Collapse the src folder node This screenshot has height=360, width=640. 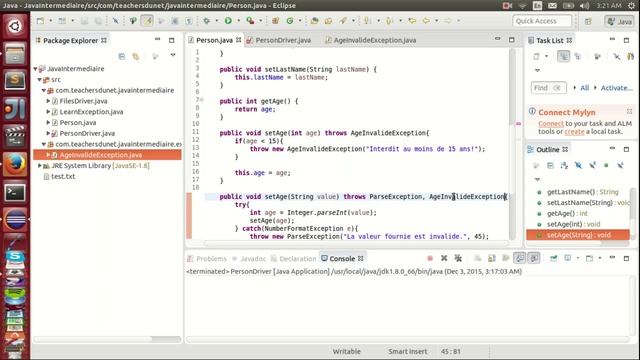40,80
